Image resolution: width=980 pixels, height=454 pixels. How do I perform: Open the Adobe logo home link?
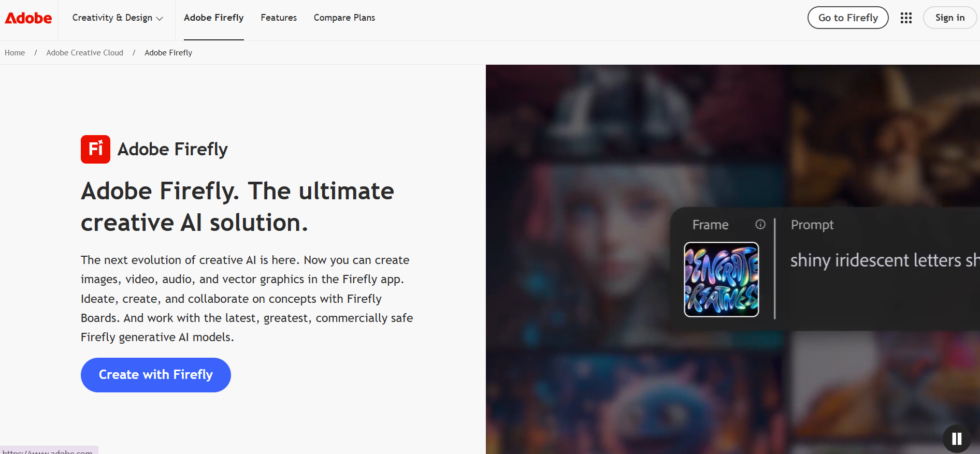[28, 18]
